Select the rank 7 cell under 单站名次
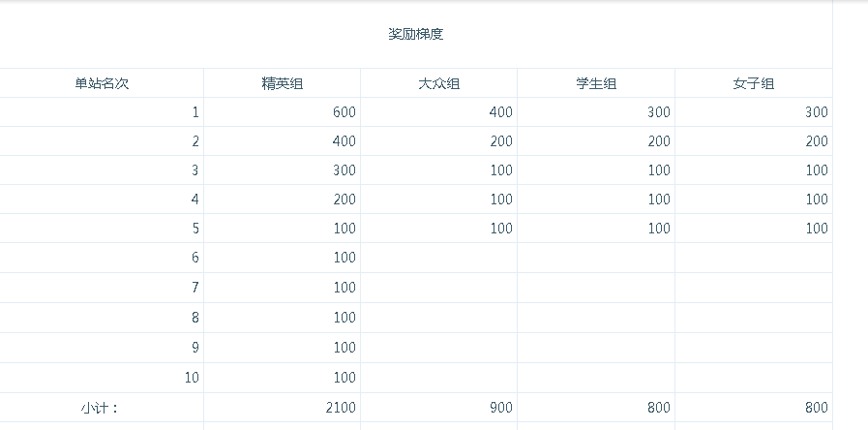 point(102,288)
